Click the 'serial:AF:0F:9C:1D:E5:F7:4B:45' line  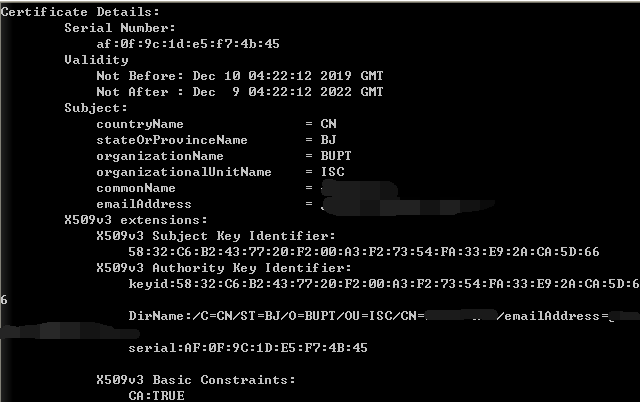(248, 348)
